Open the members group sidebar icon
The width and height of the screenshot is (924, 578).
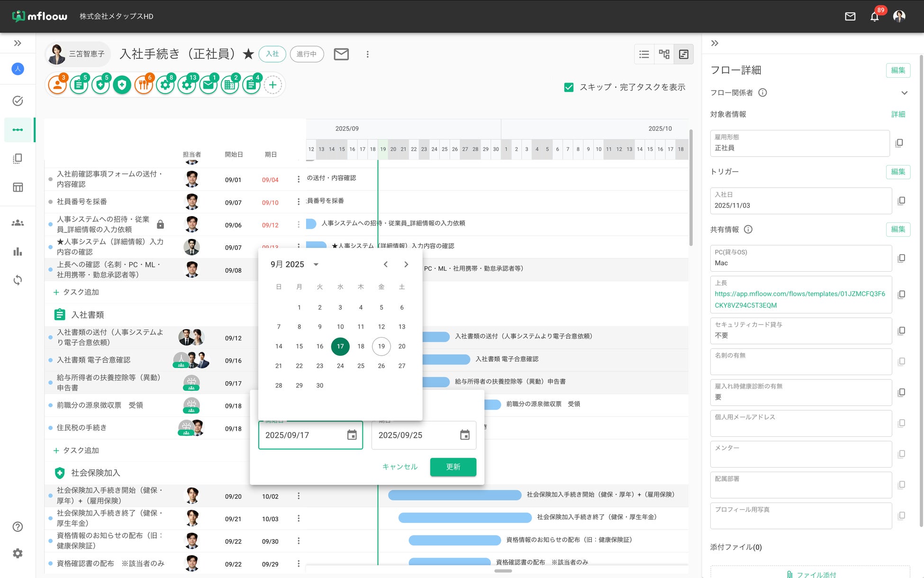pyautogui.click(x=18, y=223)
